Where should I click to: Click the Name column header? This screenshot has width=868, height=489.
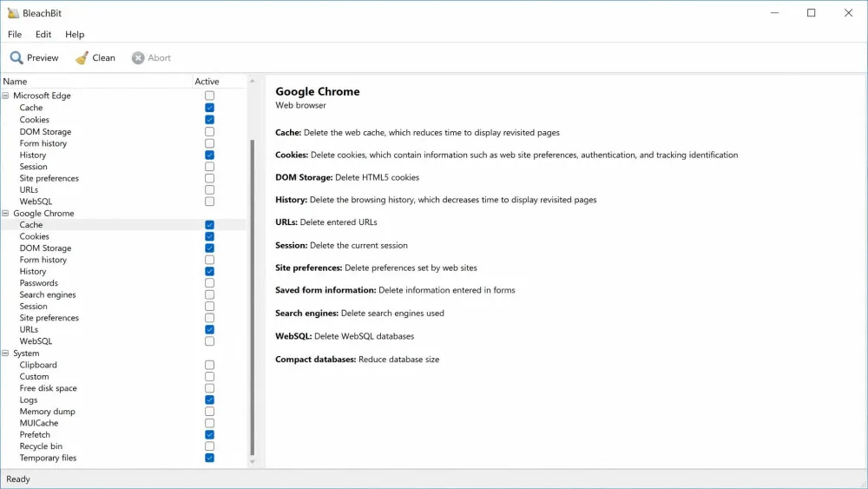pos(95,82)
